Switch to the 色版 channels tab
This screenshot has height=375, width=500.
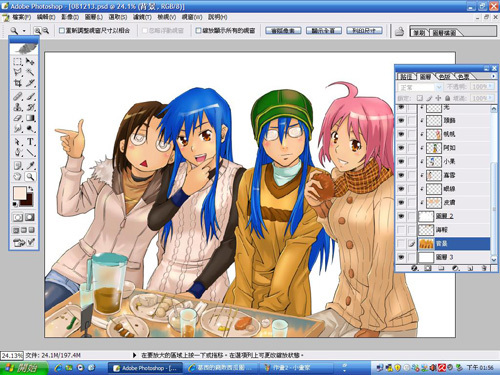(444, 77)
